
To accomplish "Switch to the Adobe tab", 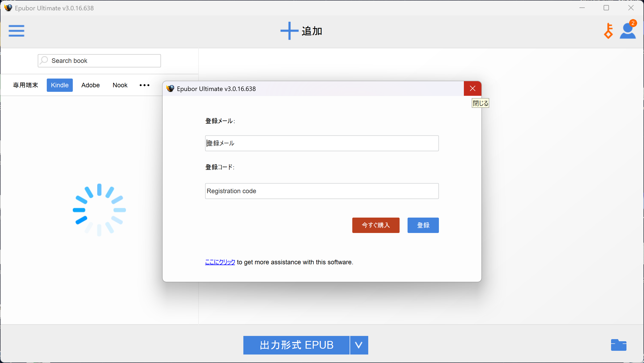I will [91, 85].
